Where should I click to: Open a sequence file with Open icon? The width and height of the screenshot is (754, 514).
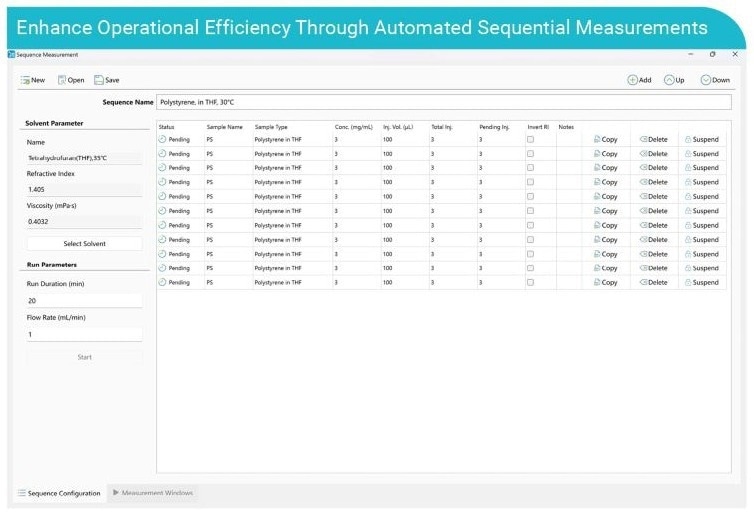(62, 80)
